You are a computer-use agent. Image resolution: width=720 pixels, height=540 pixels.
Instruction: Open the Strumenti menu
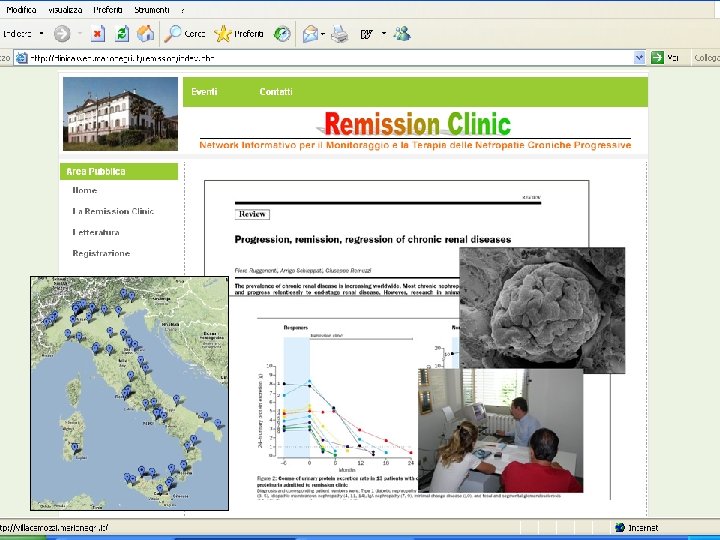tap(152, 10)
